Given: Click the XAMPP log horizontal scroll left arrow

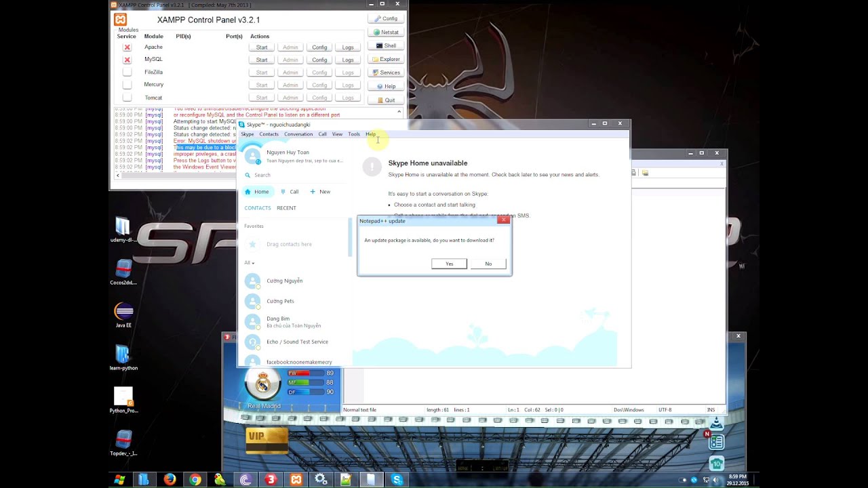Looking at the screenshot, I should coord(118,176).
